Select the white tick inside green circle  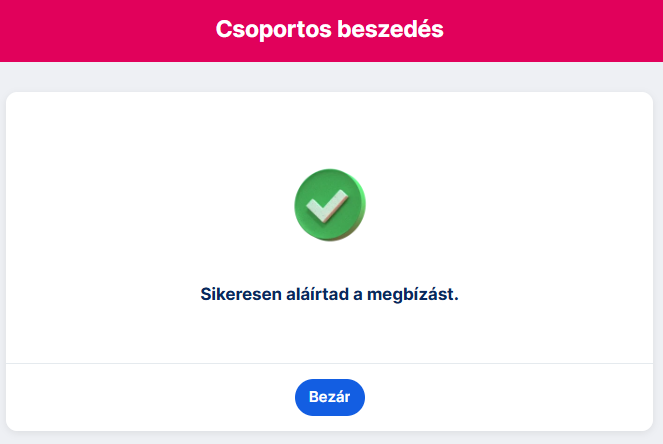(327, 206)
